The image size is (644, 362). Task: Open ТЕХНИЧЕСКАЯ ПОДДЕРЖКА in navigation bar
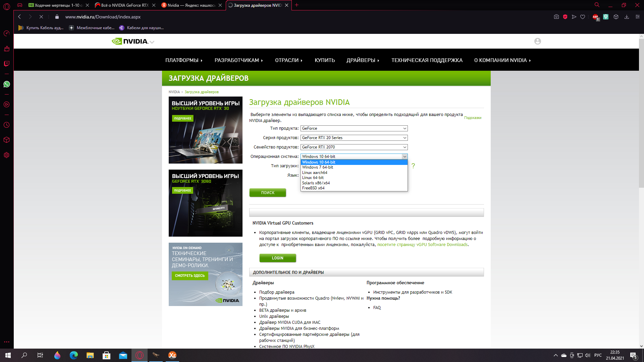click(x=427, y=60)
